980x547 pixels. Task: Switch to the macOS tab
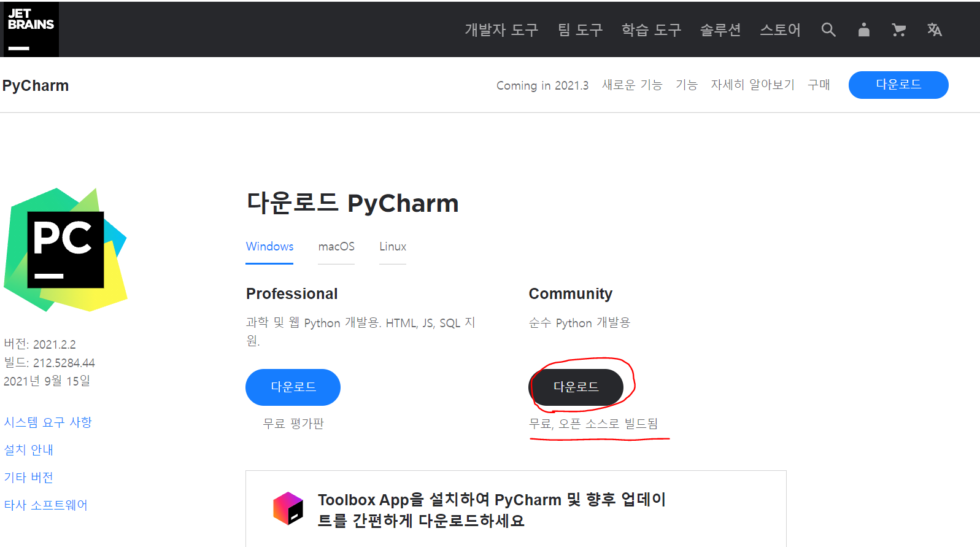click(336, 247)
